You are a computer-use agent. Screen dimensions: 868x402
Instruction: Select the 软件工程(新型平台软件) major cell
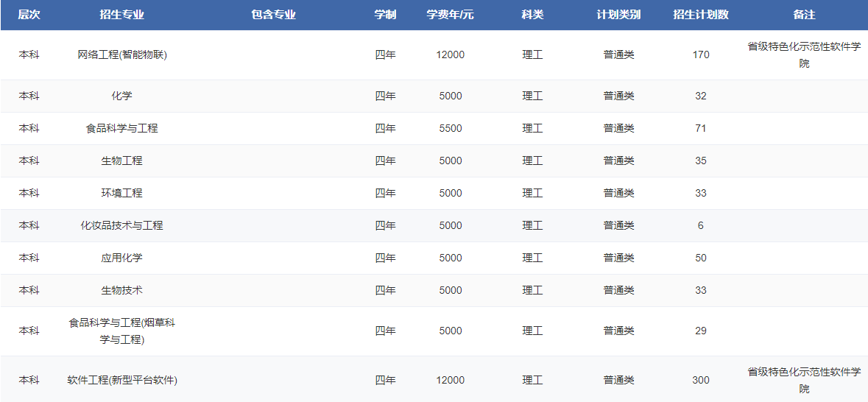(x=122, y=380)
